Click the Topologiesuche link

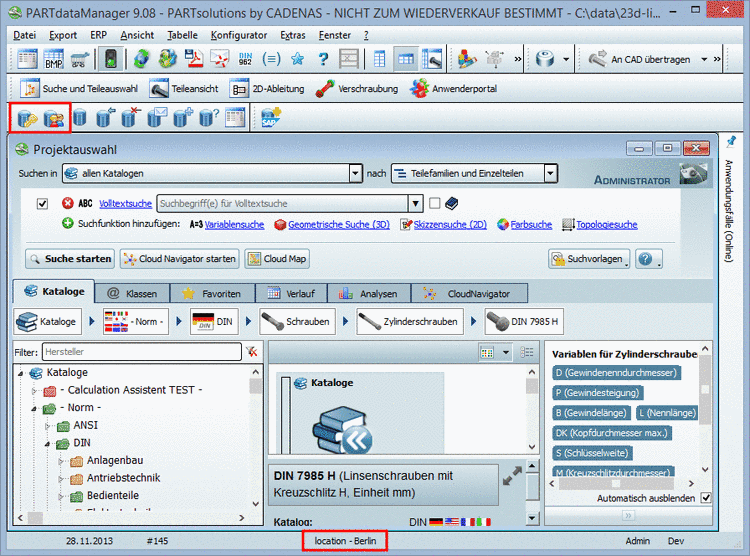(607, 224)
